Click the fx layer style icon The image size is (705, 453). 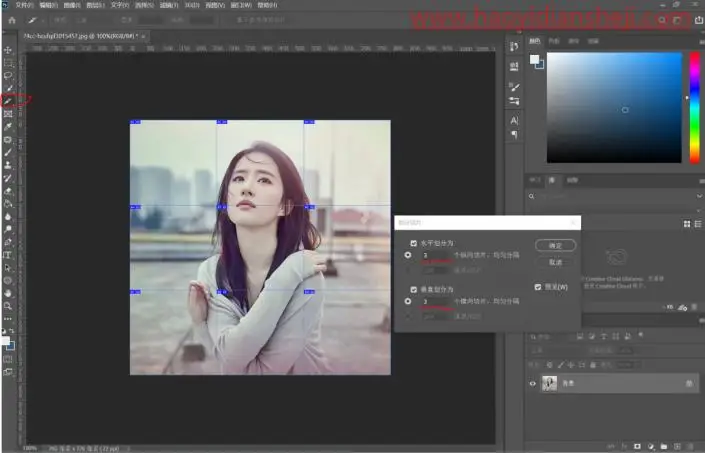click(625, 447)
